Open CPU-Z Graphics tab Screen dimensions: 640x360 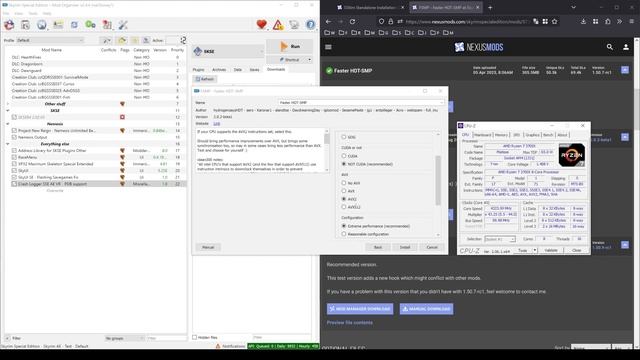click(532, 135)
